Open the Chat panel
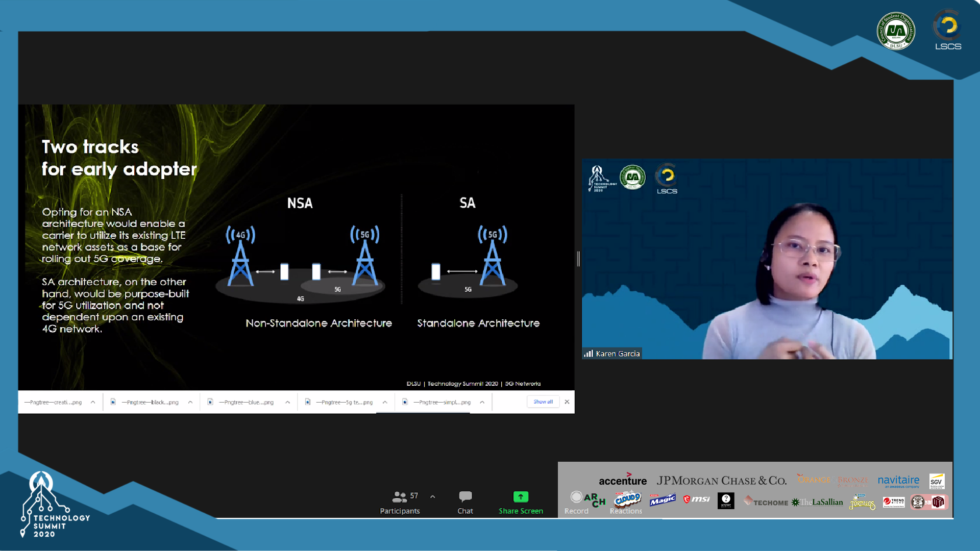 465,502
